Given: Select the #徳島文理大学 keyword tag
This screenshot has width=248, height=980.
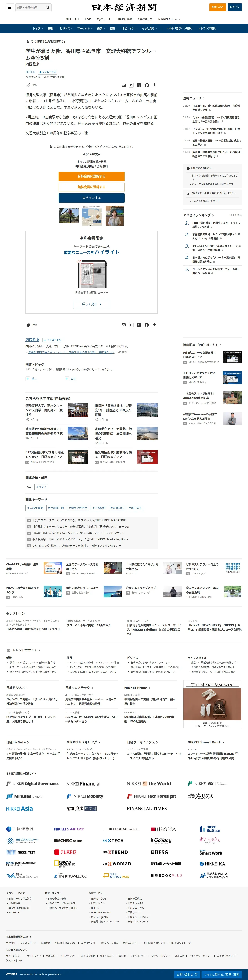Looking at the screenshot, I should 78,507.
